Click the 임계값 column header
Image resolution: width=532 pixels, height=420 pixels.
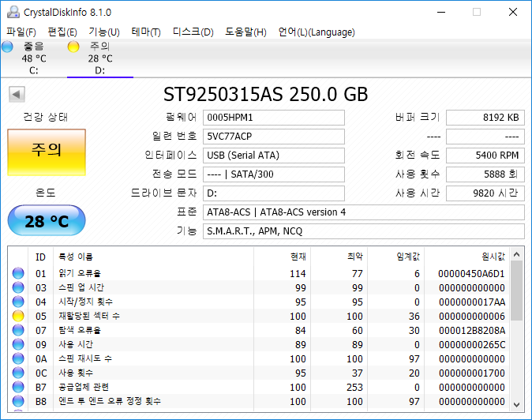[x=395, y=257]
